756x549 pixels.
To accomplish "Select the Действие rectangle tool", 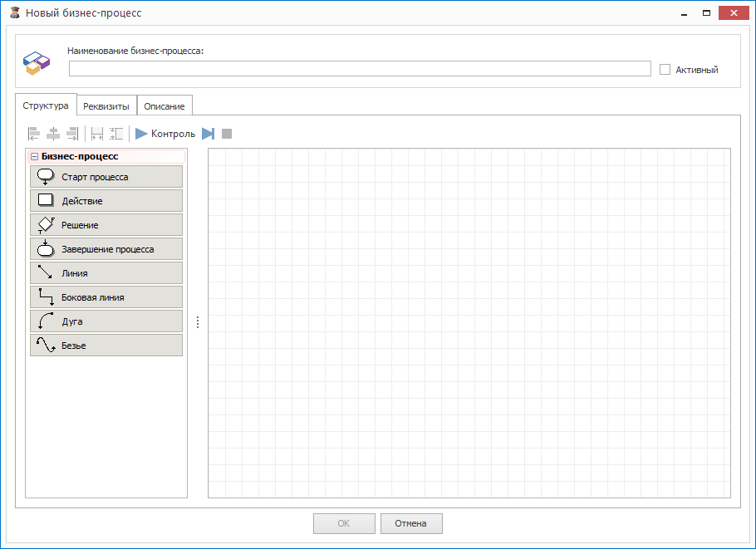I will point(106,200).
